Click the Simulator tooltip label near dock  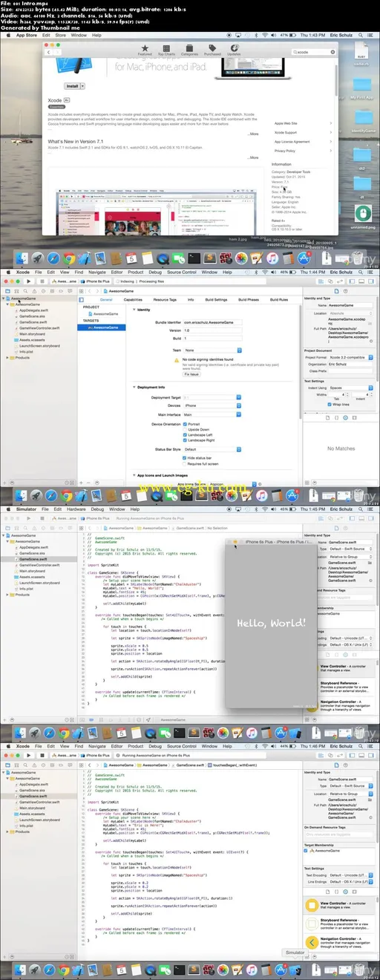[295, 953]
